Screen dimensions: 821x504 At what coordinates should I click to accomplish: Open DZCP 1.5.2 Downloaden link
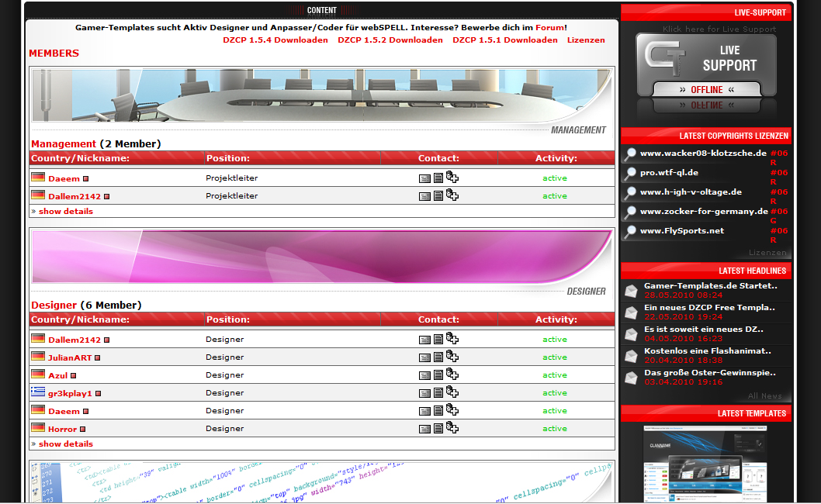390,40
